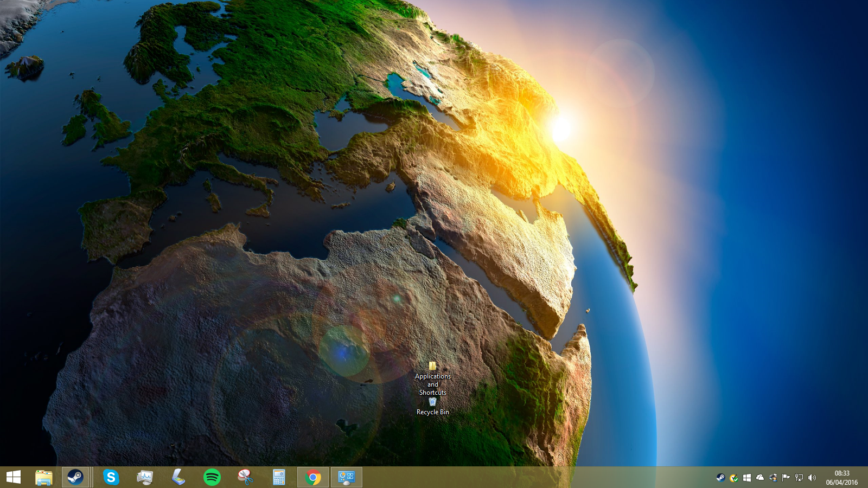
Task: Select the Applications and Shortcuts desktop folder
Action: click(433, 378)
